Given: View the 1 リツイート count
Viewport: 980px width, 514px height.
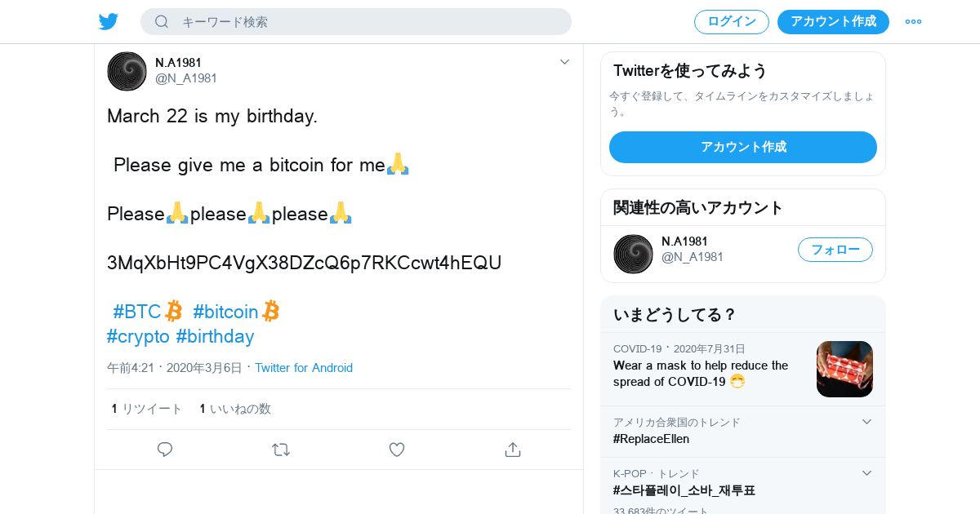Looking at the screenshot, I should [x=147, y=409].
